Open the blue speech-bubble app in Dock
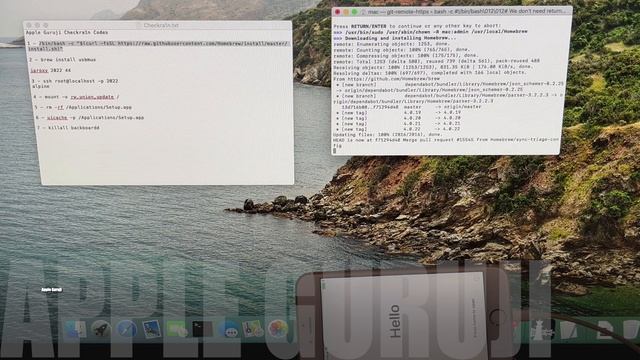Screen dimensions: 640x360 [228, 329]
